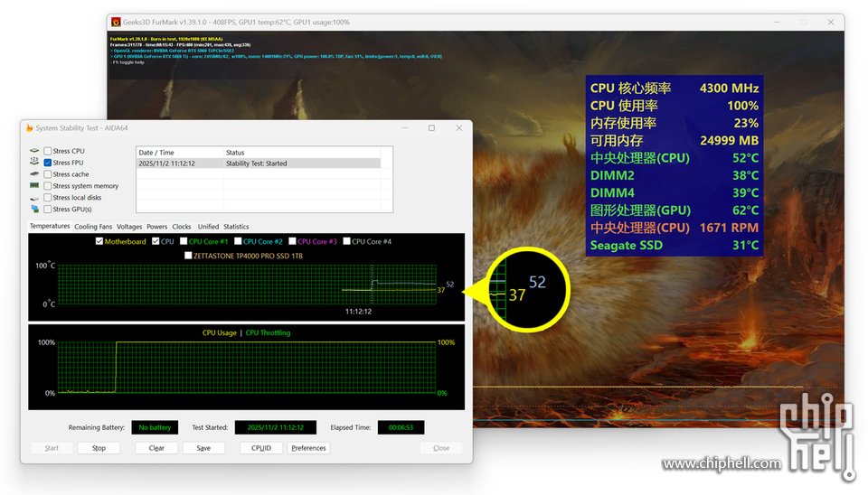Click the cache chip icon beside Stress cache
This screenshot has height=495, width=868.
tap(34, 174)
